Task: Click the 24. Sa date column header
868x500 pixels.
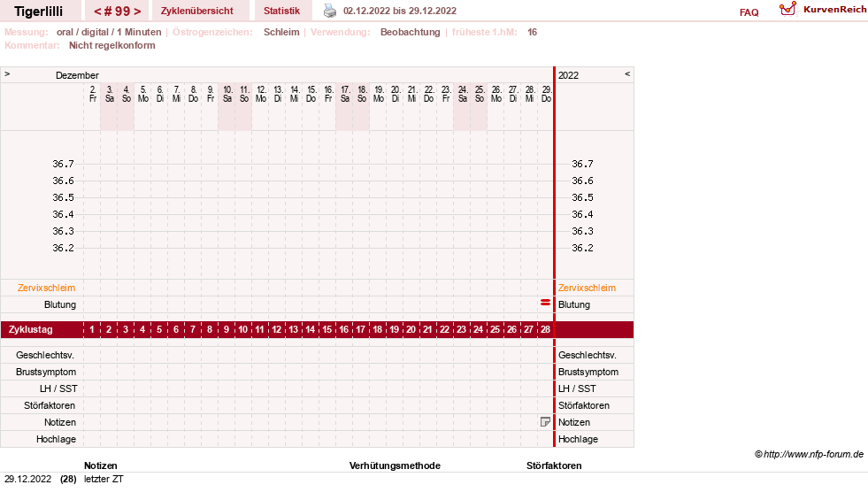Action: (x=462, y=94)
